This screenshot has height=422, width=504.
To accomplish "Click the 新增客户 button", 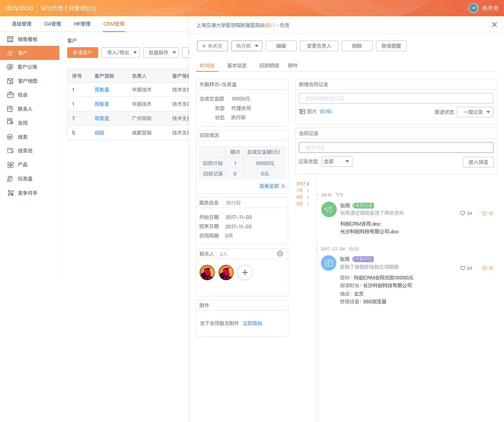I will pyautogui.click(x=82, y=52).
